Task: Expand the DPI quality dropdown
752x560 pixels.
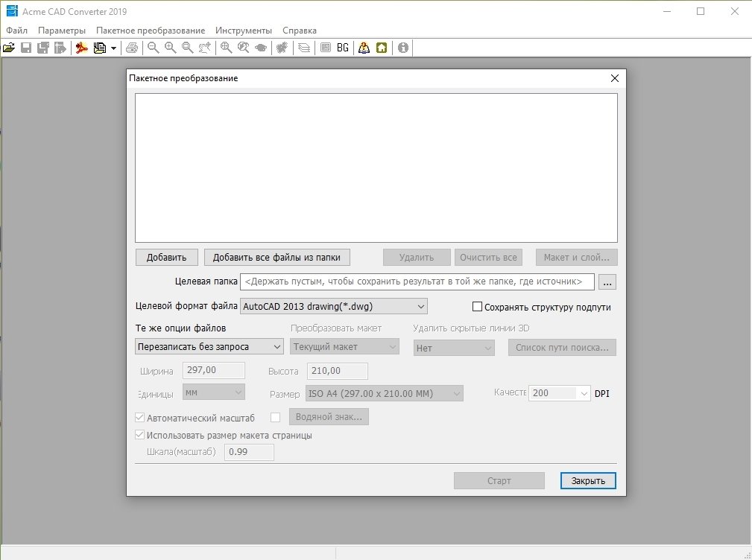Action: click(559, 393)
